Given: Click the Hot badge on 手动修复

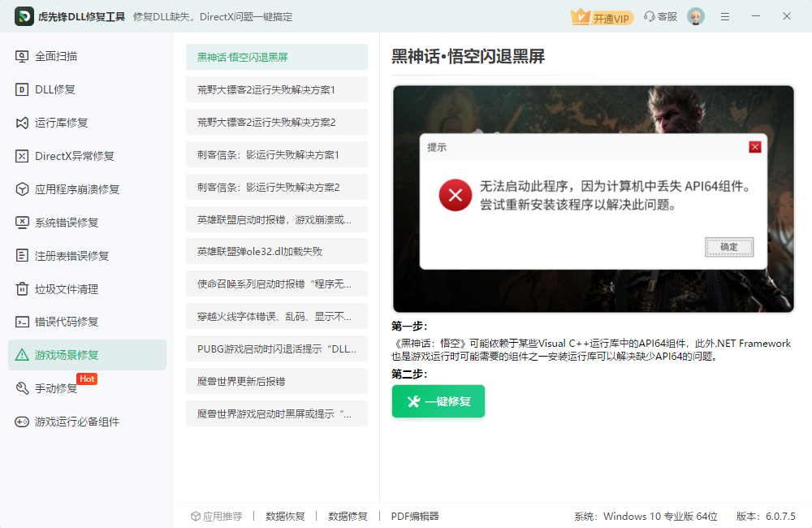Looking at the screenshot, I should (87, 379).
